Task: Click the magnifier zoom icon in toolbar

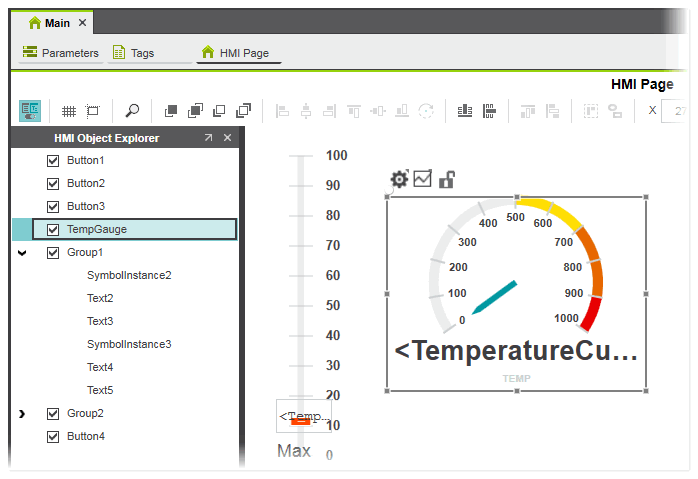Action: tap(132, 110)
